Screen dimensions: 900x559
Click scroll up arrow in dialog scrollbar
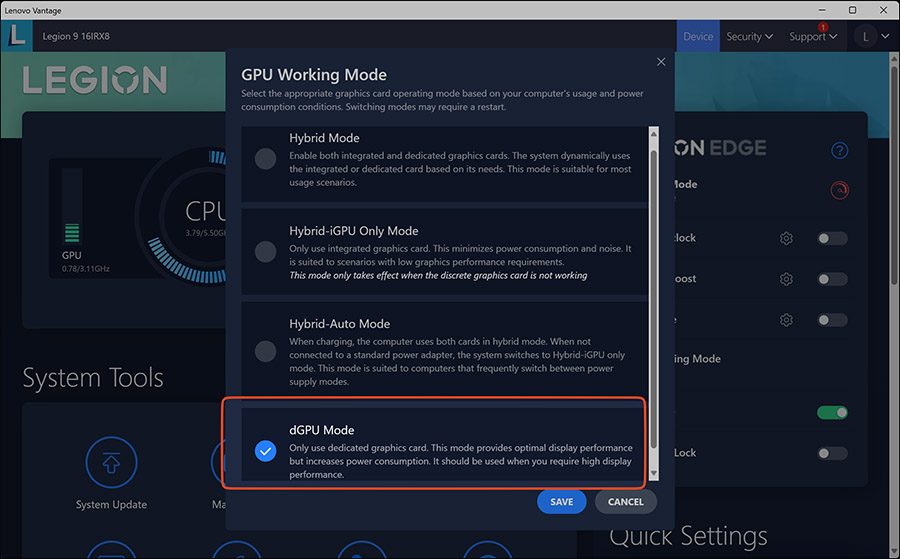pos(654,134)
